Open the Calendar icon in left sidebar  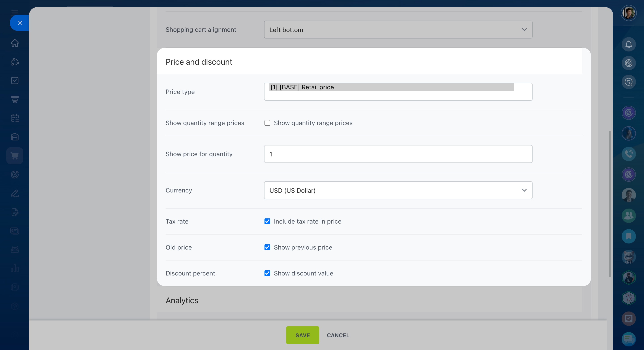point(15,118)
